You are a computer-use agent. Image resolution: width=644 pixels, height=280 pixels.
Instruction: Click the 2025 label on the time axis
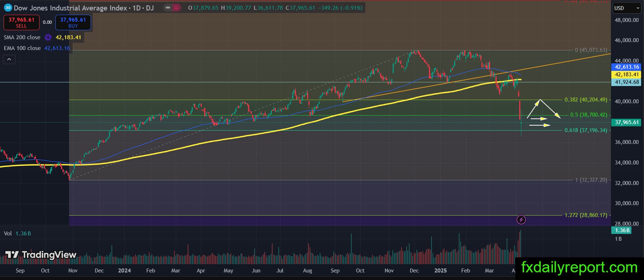click(440, 271)
